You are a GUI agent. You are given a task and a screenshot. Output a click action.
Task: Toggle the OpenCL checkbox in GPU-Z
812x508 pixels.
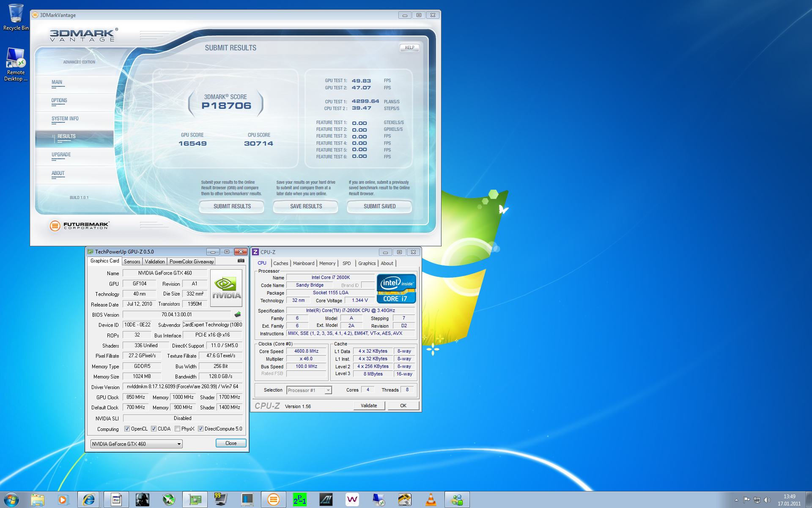tap(127, 429)
